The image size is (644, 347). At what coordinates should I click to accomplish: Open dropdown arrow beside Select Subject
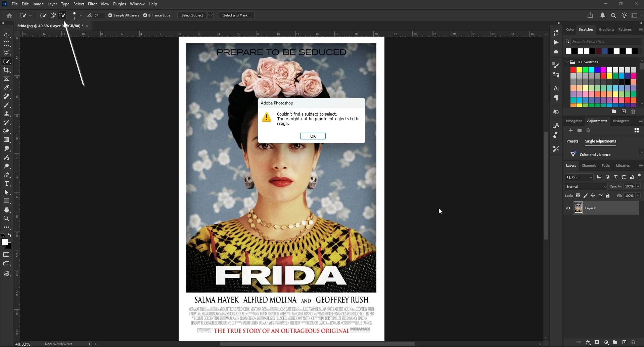pos(211,15)
